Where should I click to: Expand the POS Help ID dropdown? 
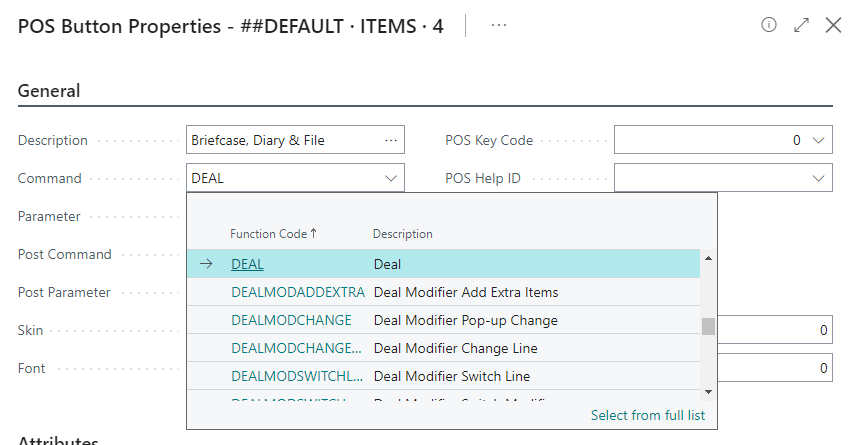pyautogui.click(x=819, y=179)
